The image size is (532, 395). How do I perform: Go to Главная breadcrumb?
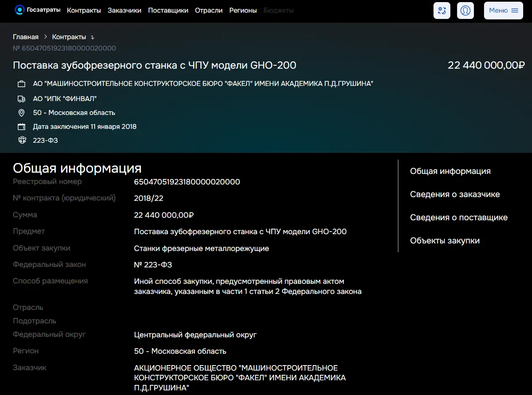26,37
